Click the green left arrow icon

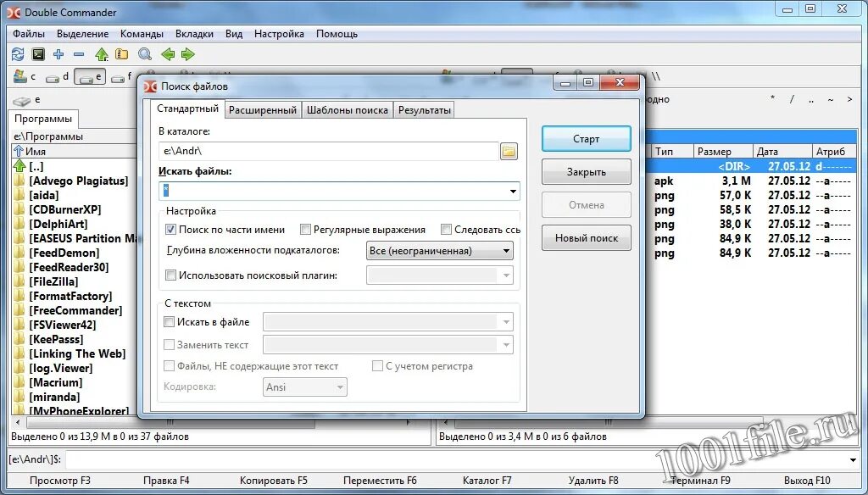(168, 54)
